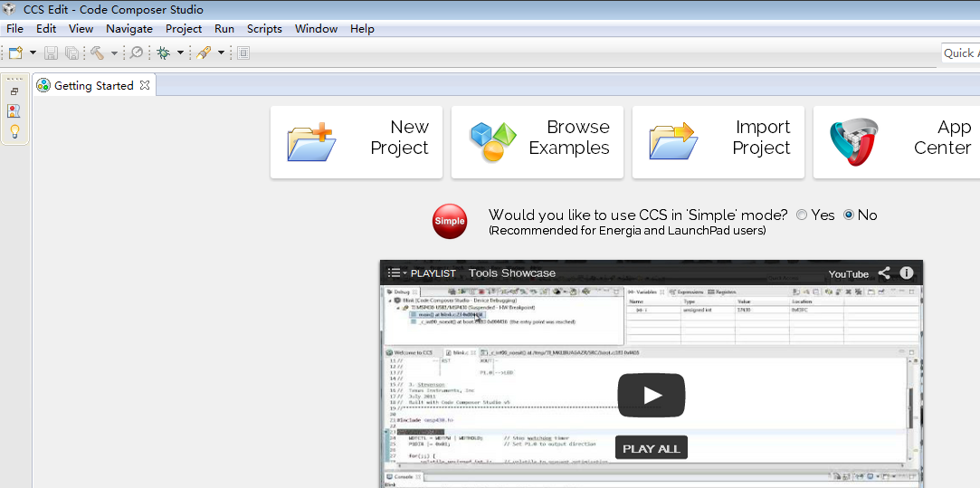This screenshot has height=488, width=980.
Task: Click the Code Composer Studio title icon
Action: pos(9,9)
